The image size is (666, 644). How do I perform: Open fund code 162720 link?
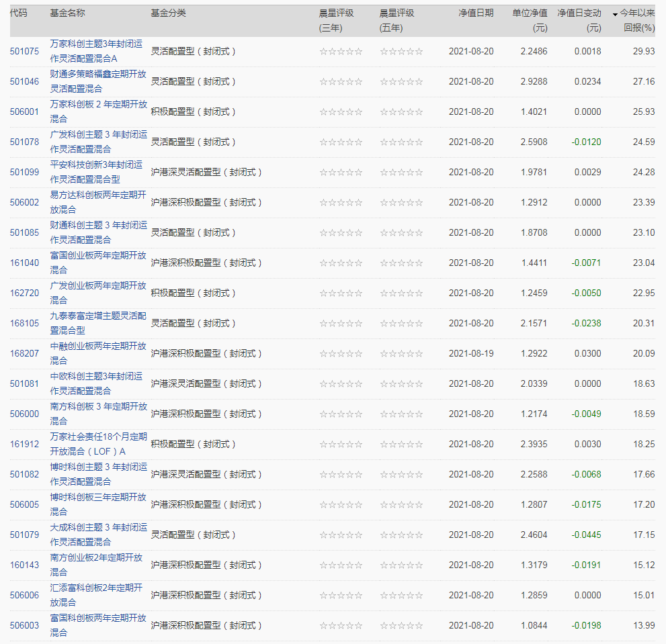coord(24,293)
